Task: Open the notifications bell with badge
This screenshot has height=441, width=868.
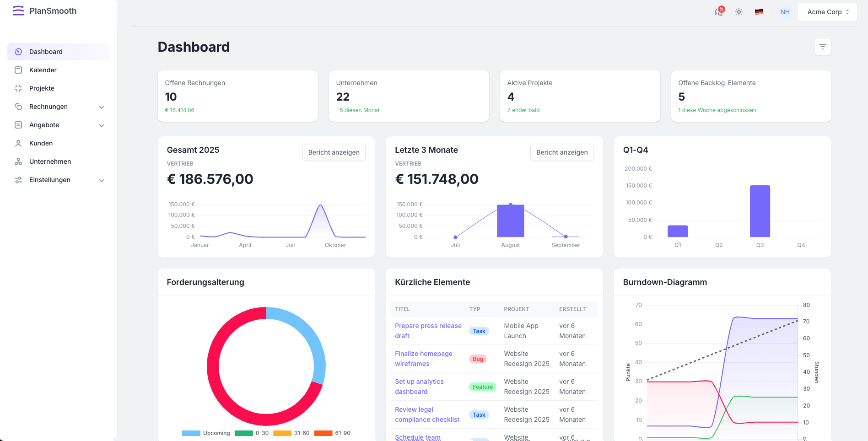Action: pos(719,12)
